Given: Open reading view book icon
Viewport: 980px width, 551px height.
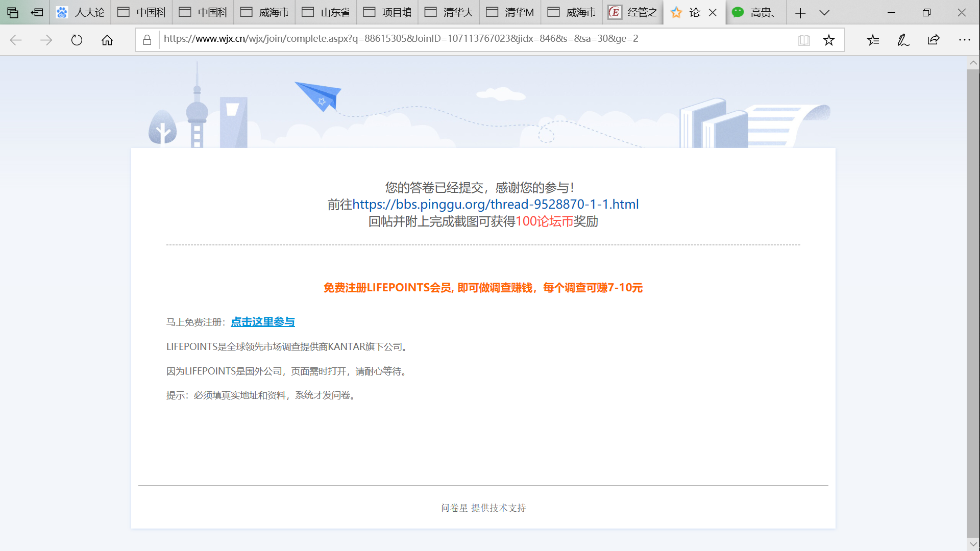Looking at the screenshot, I should click(x=804, y=40).
